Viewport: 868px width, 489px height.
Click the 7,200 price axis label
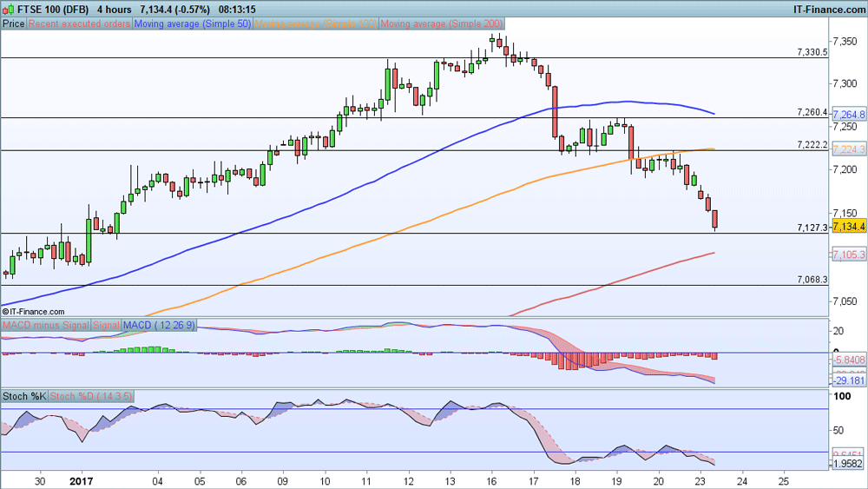click(x=845, y=169)
